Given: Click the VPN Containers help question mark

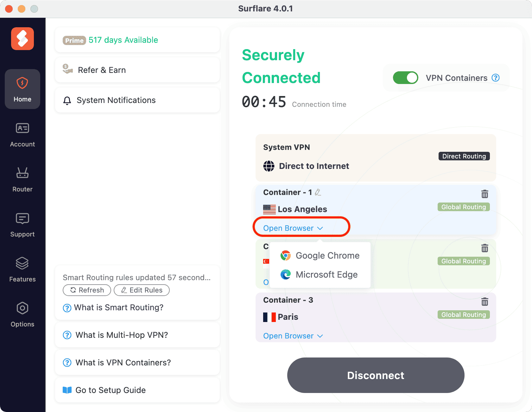Looking at the screenshot, I should coord(496,78).
